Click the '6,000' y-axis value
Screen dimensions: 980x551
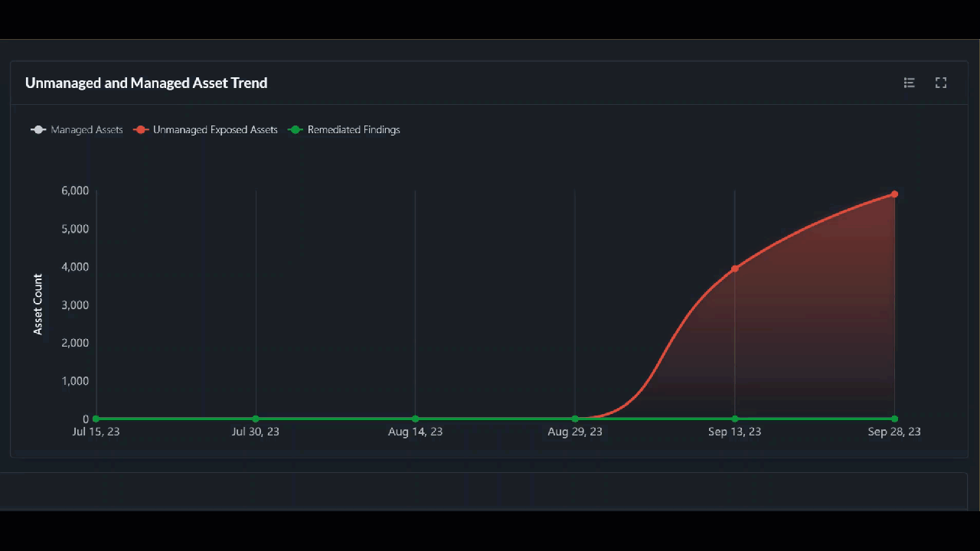coord(75,191)
